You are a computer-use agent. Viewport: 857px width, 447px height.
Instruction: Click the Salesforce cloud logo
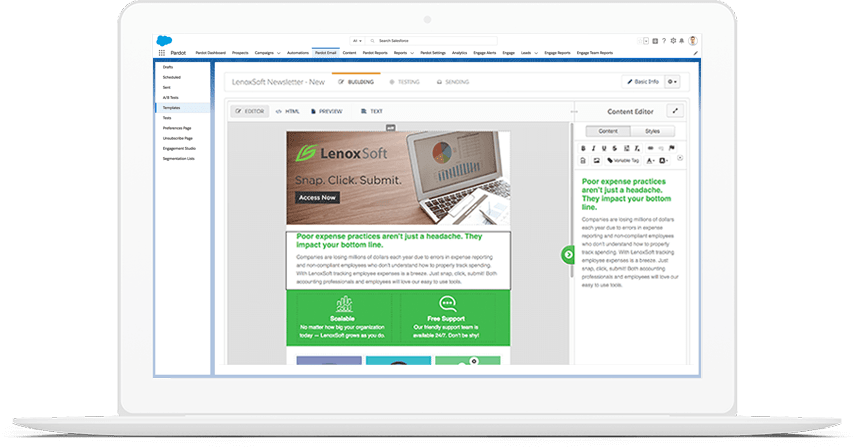pyautogui.click(x=164, y=41)
